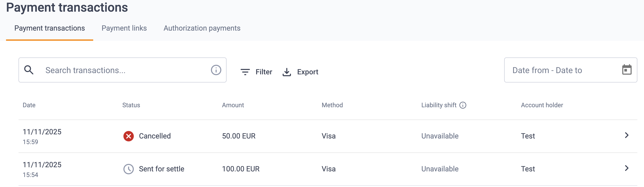The height and width of the screenshot is (187, 644).
Task: Click the search magnifier icon
Action: [x=29, y=70]
